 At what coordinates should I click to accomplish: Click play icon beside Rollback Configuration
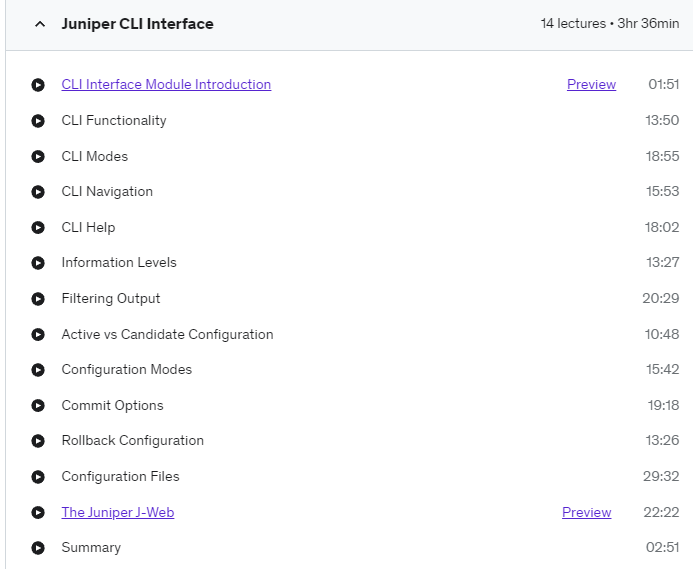38,441
